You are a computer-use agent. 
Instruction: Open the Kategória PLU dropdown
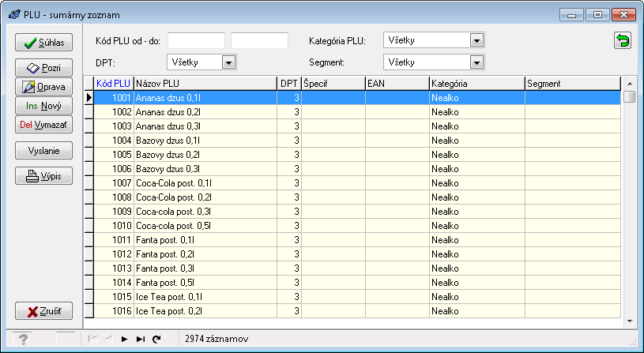click(476, 40)
